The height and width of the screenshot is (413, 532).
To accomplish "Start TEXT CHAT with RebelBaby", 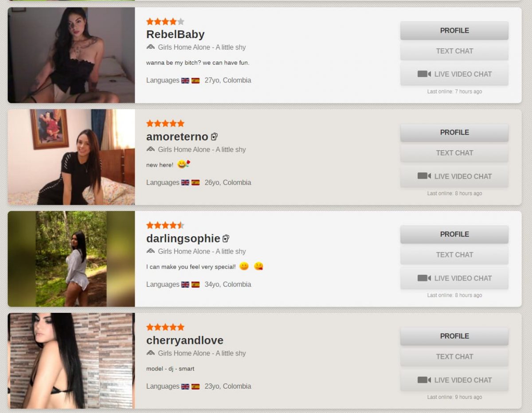I will 454,51.
